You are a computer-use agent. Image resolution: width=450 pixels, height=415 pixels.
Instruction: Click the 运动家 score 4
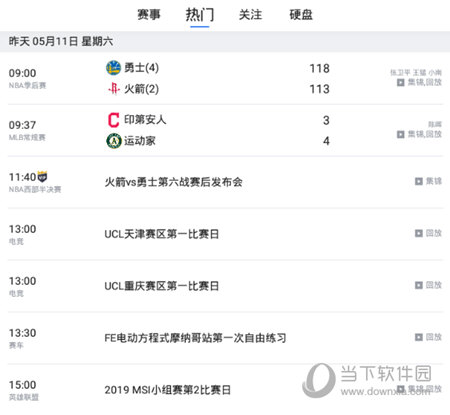pos(326,141)
